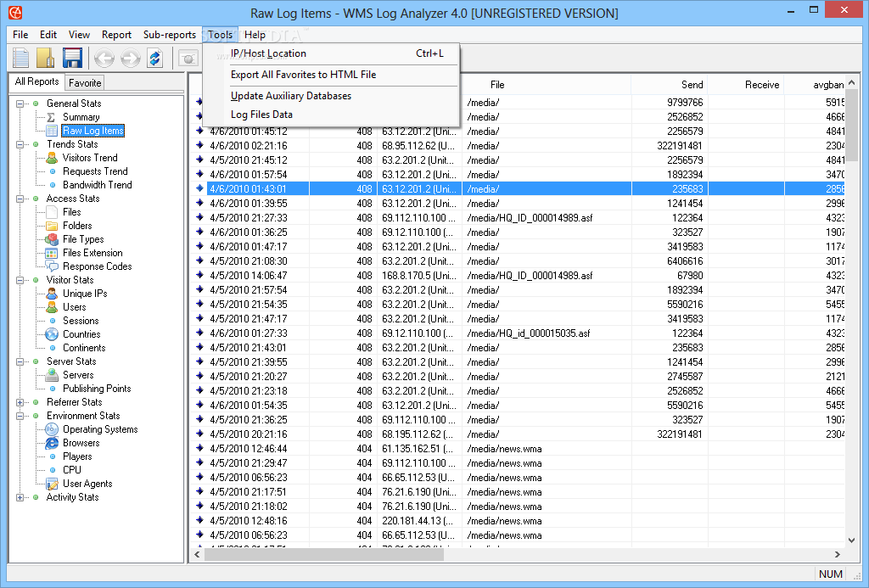869x588 pixels.
Task: Click the refresh page toolbar icon
Action: [x=154, y=58]
